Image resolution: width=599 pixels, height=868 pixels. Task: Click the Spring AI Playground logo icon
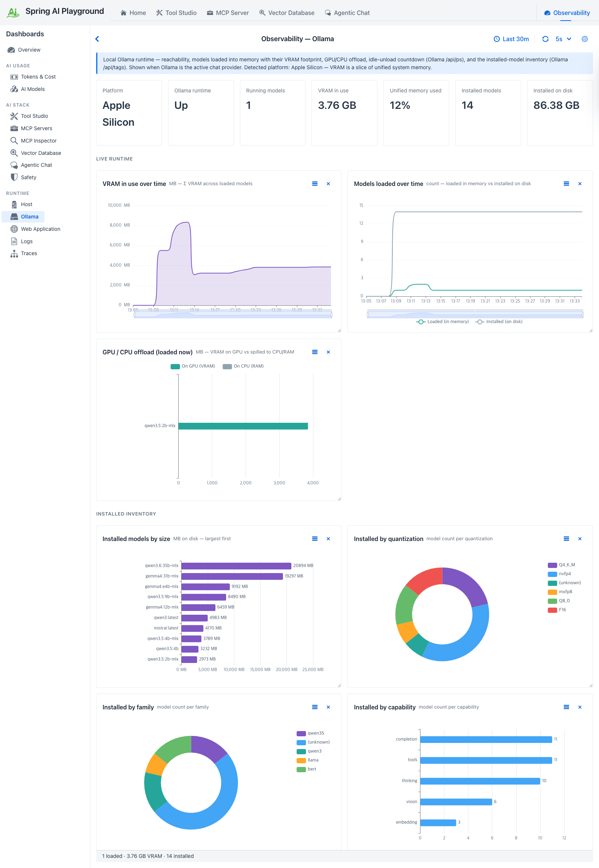click(x=13, y=12)
